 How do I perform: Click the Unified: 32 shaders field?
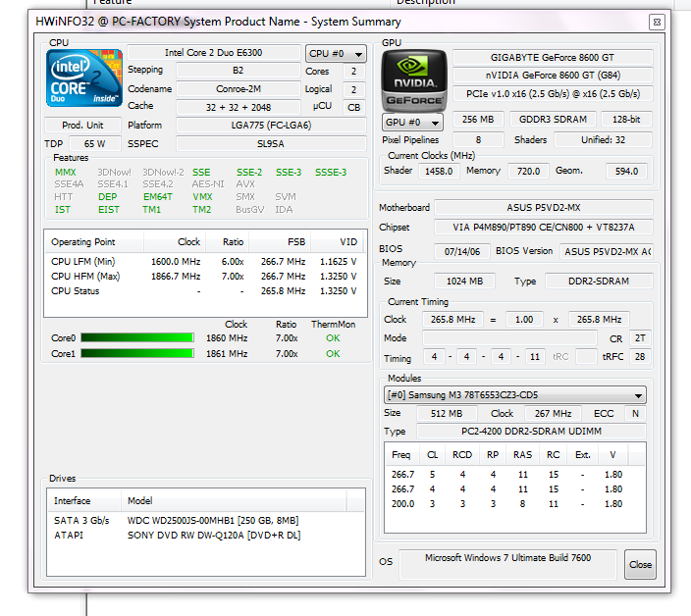click(603, 140)
